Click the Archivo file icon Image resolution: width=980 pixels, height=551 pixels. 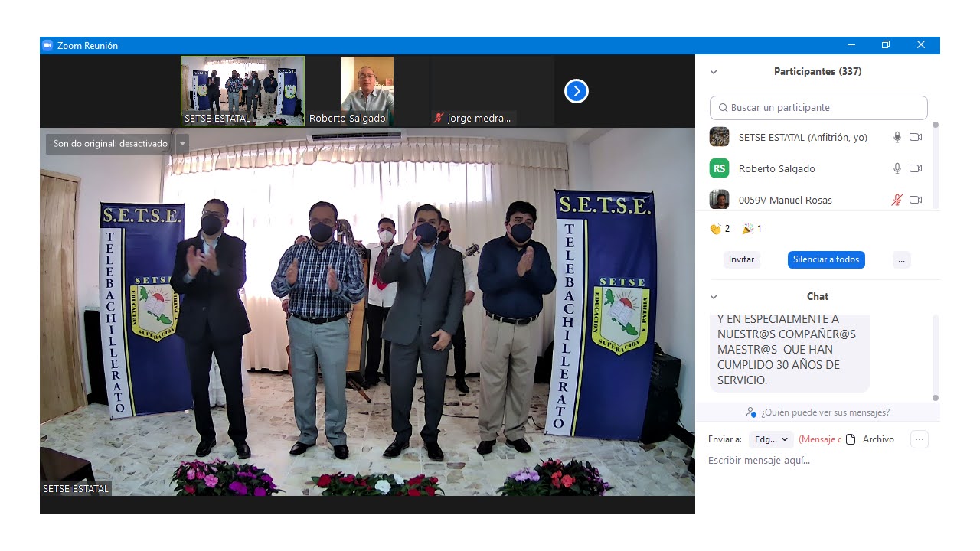(x=851, y=439)
